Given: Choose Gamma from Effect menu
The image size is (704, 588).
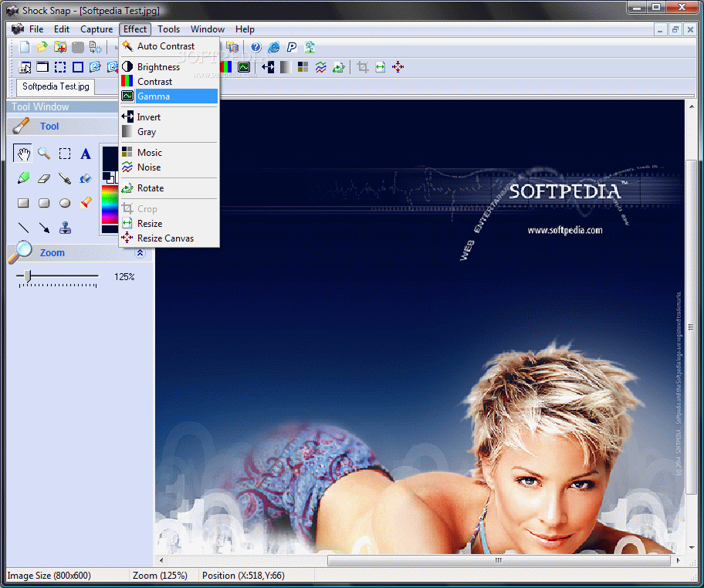Looking at the screenshot, I should tap(169, 96).
